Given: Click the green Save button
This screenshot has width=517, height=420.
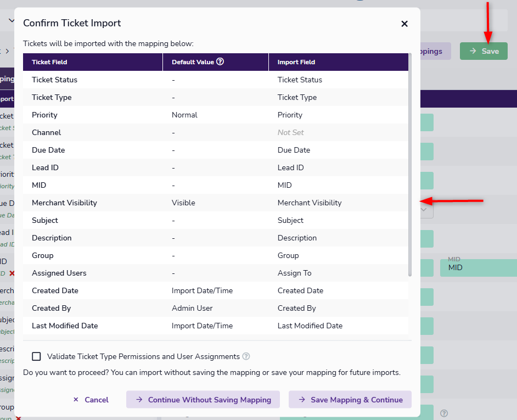Looking at the screenshot, I should click(x=484, y=51).
